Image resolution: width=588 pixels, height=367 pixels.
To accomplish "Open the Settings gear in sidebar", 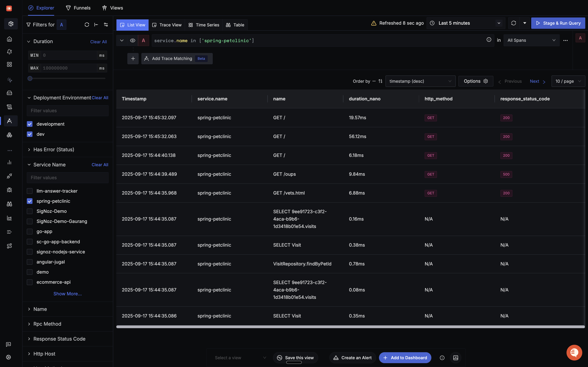I will click(x=9, y=357).
